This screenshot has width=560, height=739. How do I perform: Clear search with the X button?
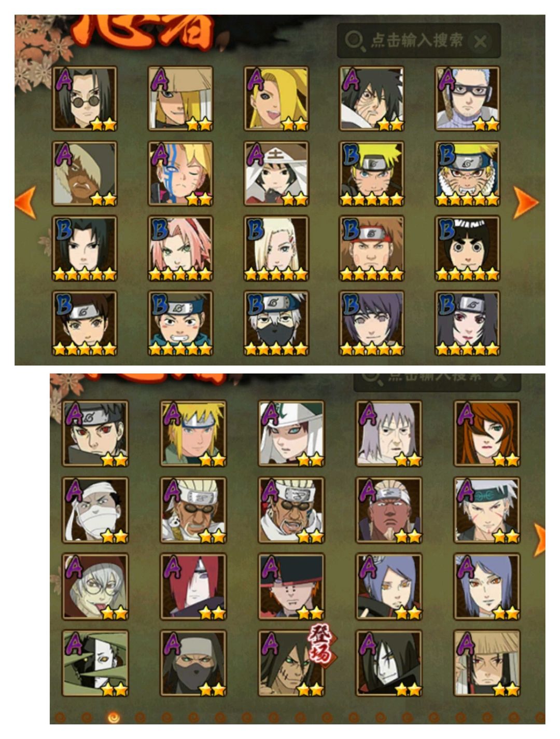[x=481, y=42]
